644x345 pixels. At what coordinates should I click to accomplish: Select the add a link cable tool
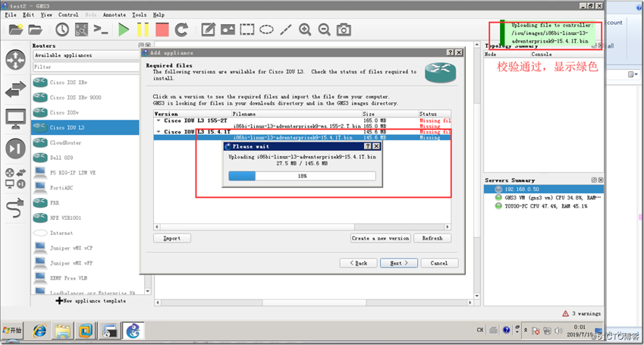[x=16, y=209]
